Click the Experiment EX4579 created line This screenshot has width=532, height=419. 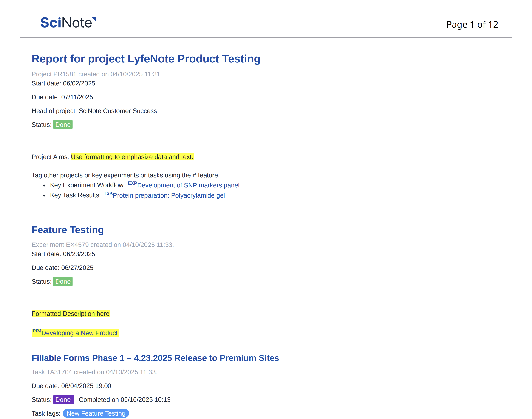102,245
